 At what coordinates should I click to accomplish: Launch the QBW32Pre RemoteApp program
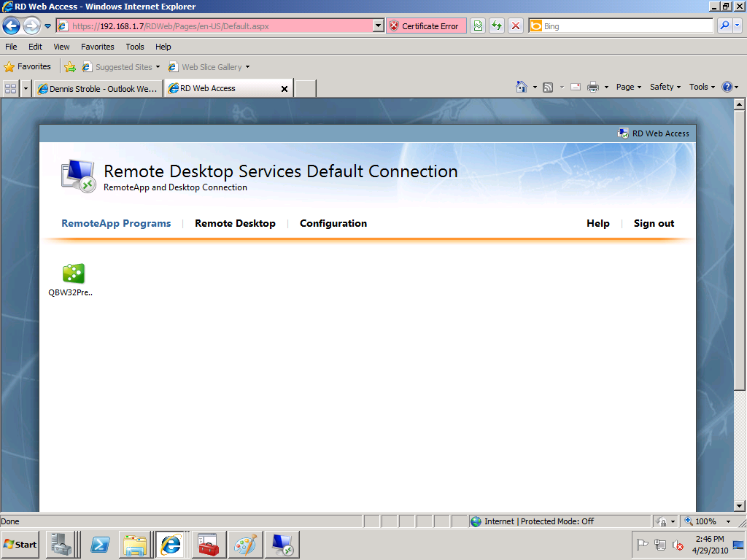pyautogui.click(x=73, y=273)
